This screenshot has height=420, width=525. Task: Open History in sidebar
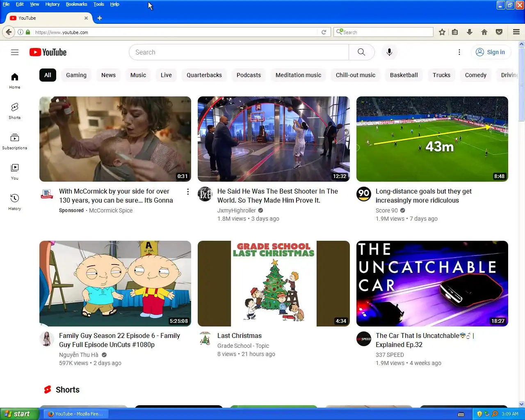click(15, 202)
